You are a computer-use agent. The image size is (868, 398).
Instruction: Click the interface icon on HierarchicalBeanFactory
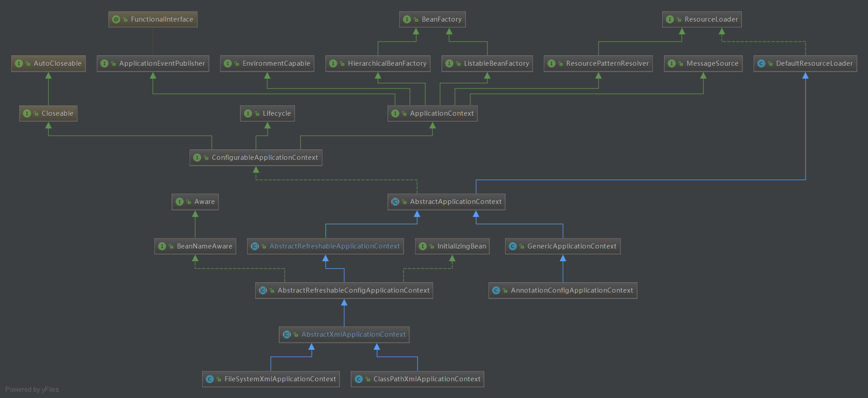coord(333,63)
